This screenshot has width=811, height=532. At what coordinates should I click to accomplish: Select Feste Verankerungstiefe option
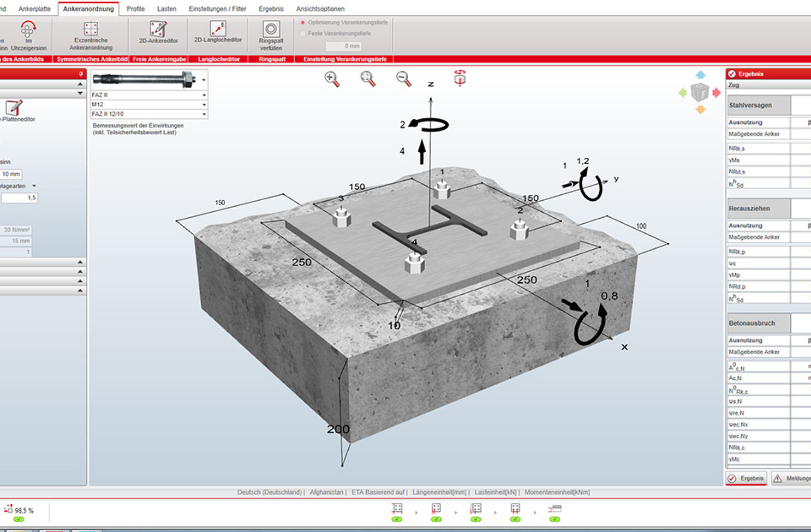pyautogui.click(x=303, y=33)
